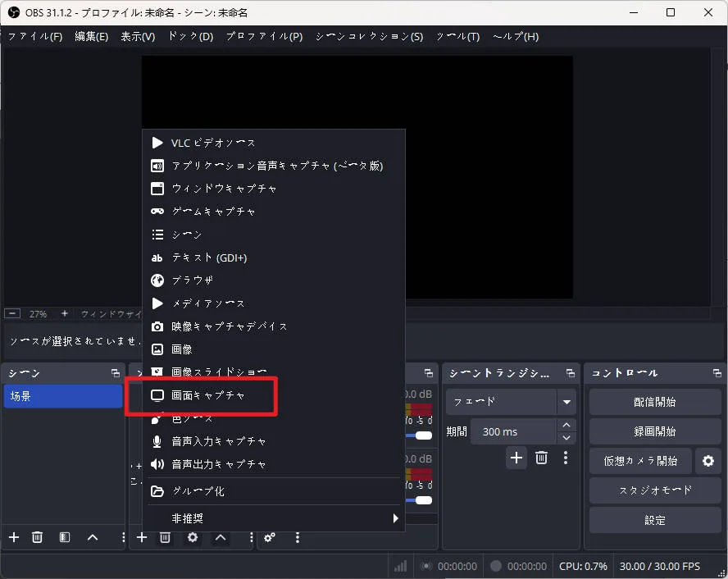Click the 300 ms duration field

point(513,432)
